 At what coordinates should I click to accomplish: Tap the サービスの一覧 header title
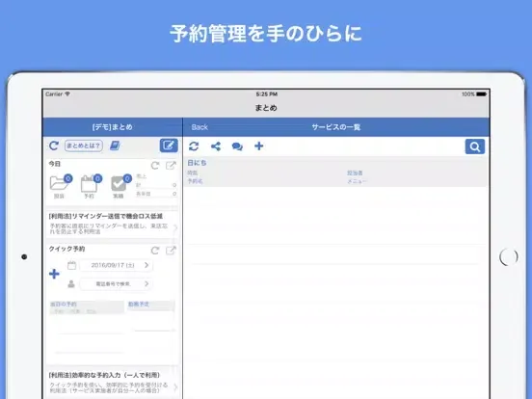336,127
